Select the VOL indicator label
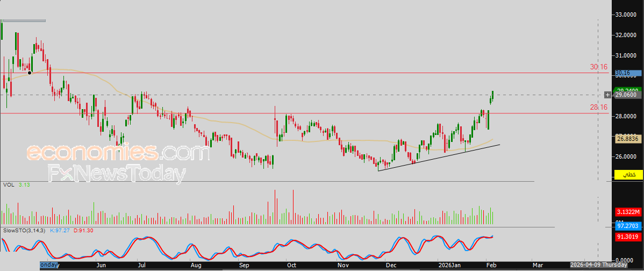 coord(8,185)
